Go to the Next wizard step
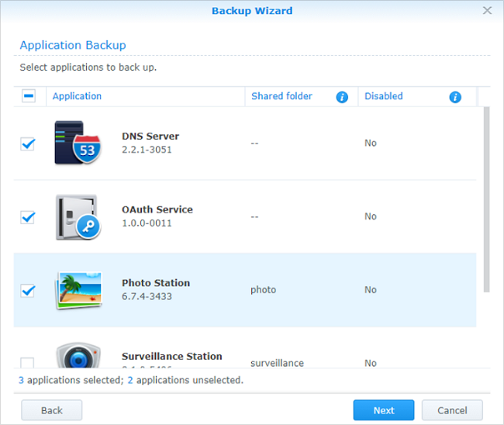 (x=384, y=410)
